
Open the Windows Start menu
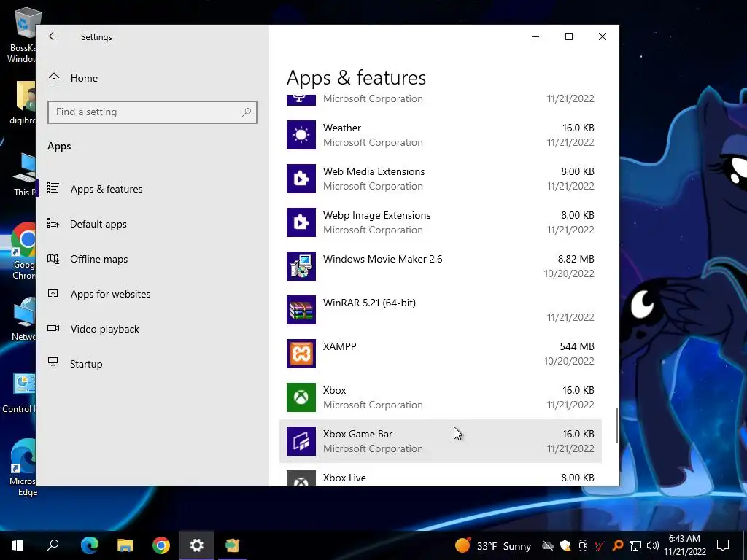point(18,545)
